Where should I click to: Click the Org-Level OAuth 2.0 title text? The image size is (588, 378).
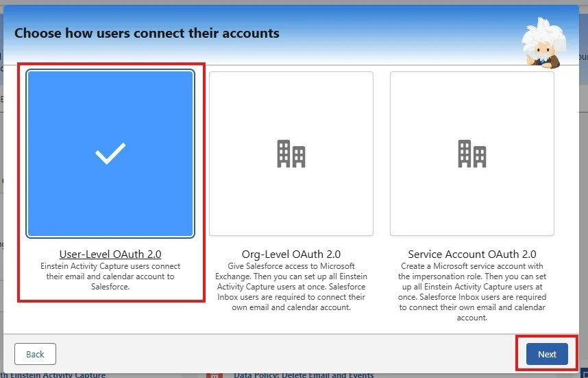coord(291,254)
